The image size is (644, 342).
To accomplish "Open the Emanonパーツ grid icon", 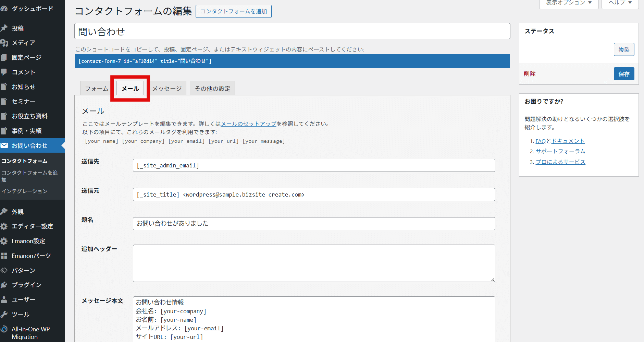I will pyautogui.click(x=4, y=256).
